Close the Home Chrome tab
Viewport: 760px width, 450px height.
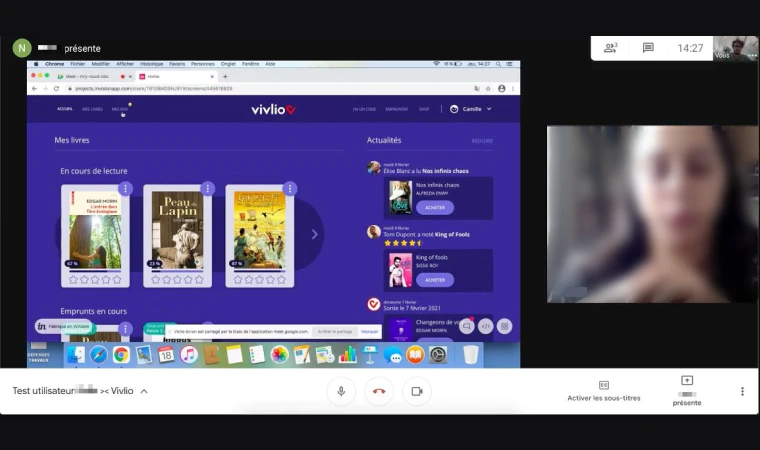[x=212, y=77]
